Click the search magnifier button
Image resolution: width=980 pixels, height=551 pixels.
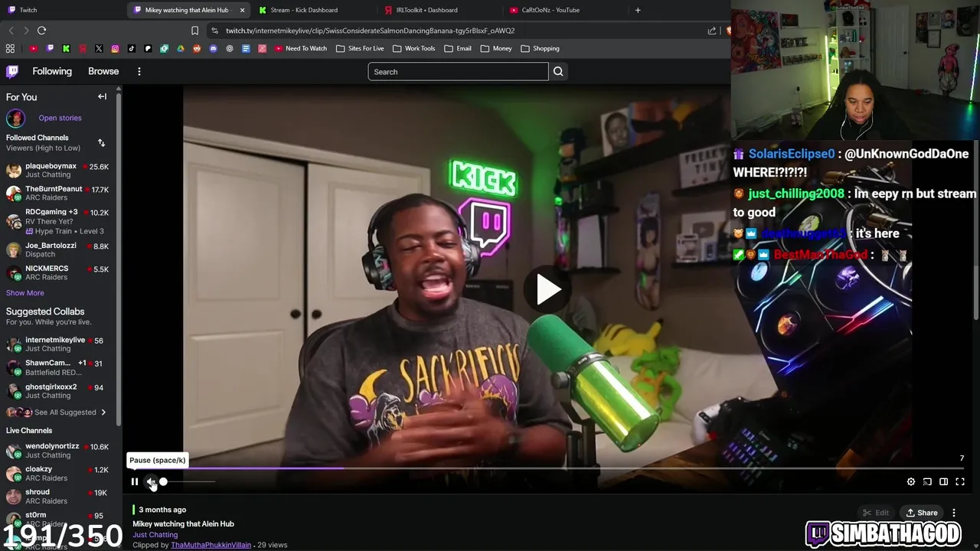[x=558, y=72]
